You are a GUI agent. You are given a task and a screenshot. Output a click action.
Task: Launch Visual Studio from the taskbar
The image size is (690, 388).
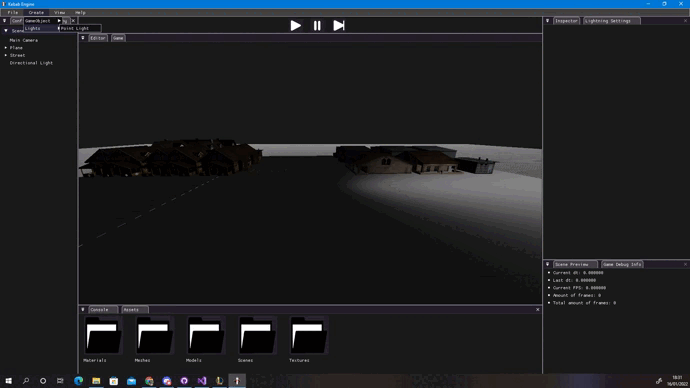tap(202, 381)
